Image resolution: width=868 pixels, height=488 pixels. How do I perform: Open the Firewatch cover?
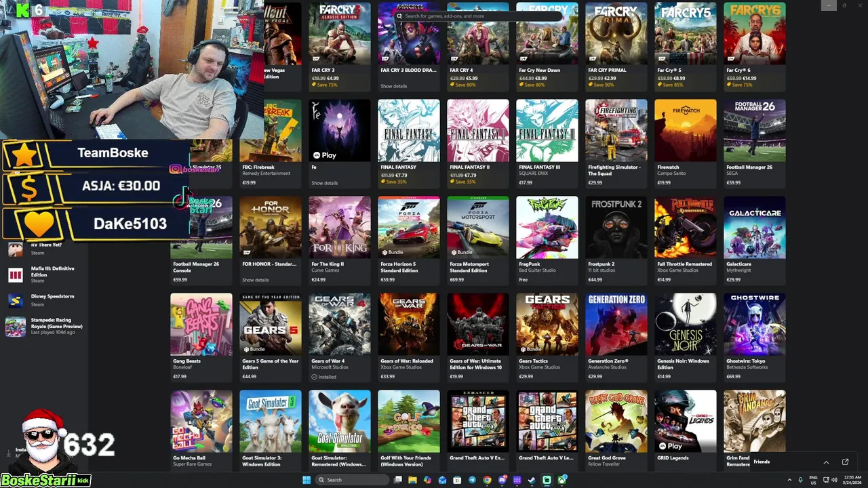686,130
